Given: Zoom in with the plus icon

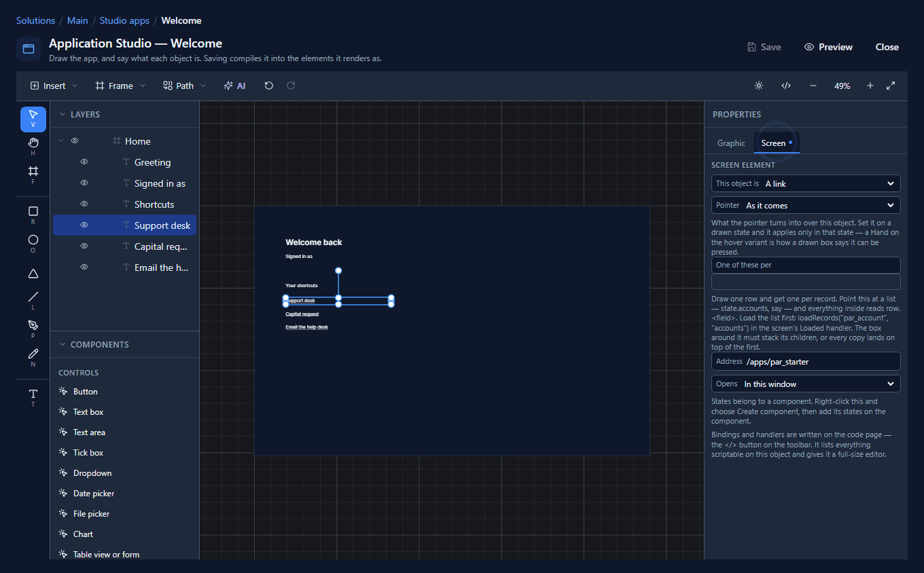Looking at the screenshot, I should (870, 86).
